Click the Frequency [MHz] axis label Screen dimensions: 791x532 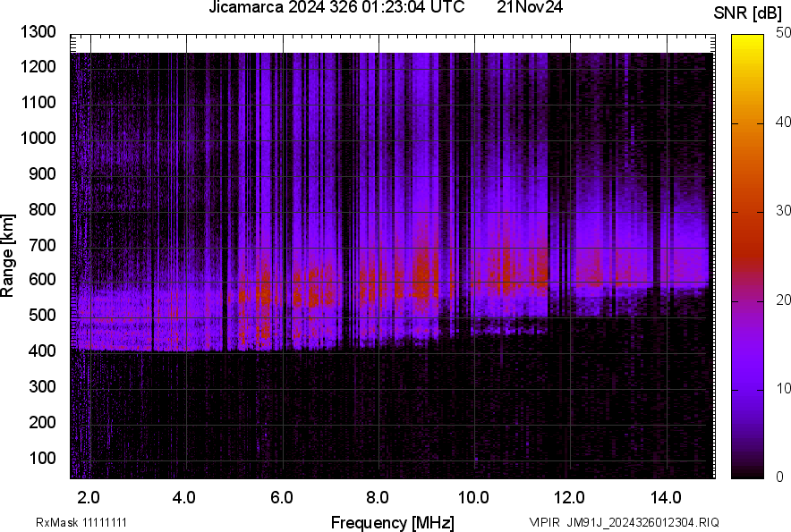[x=392, y=522]
